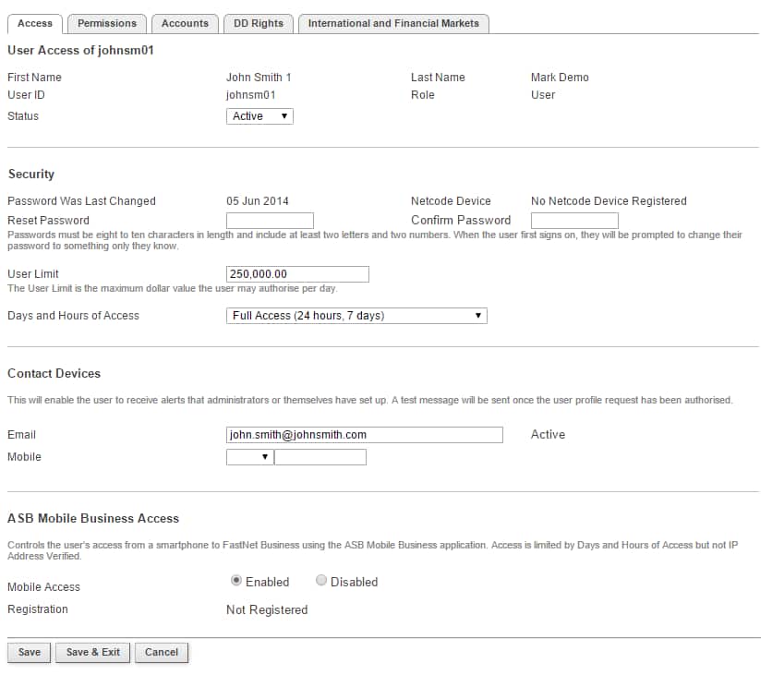
Task: Expand the Mobile prefix dropdown
Action: point(249,457)
